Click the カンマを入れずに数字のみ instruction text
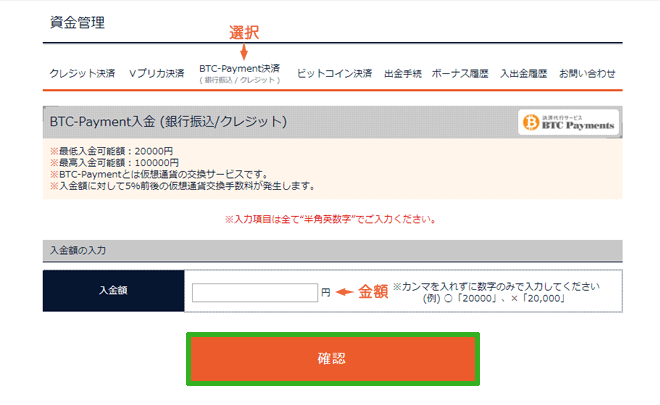This screenshot has height=405, width=660. pyautogui.click(x=496, y=287)
